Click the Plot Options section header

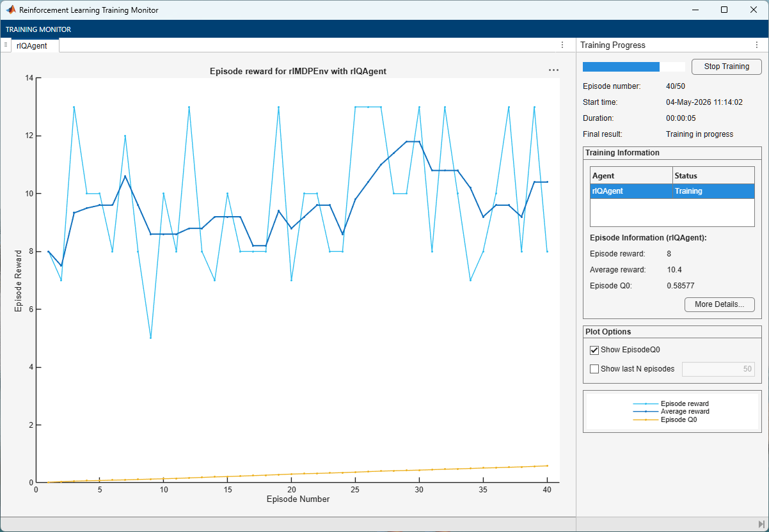coord(608,332)
